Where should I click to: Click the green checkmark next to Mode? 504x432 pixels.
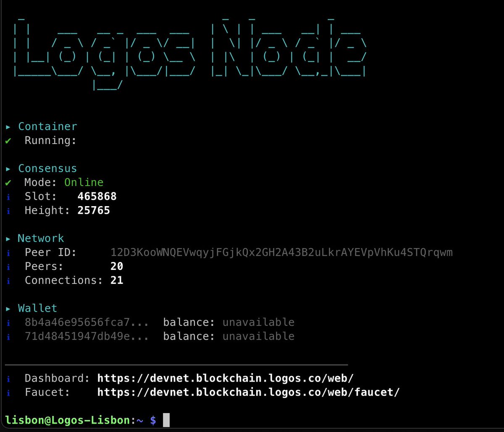[x=8, y=183]
